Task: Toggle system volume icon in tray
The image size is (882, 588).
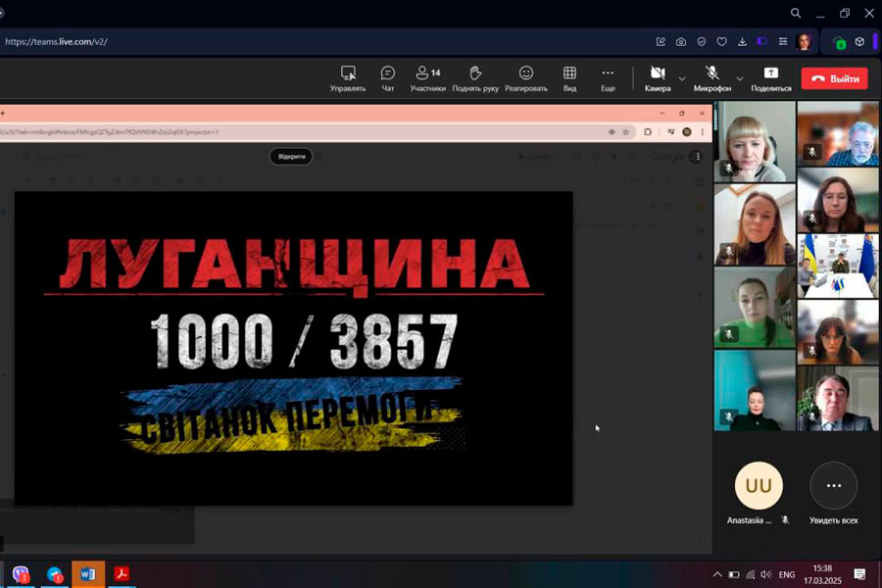Action: 767,574
